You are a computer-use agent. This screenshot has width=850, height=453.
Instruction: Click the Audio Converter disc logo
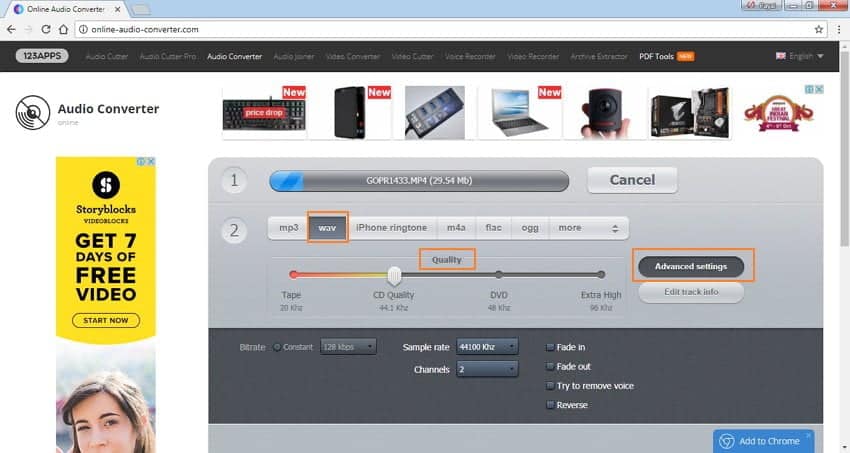click(x=33, y=112)
